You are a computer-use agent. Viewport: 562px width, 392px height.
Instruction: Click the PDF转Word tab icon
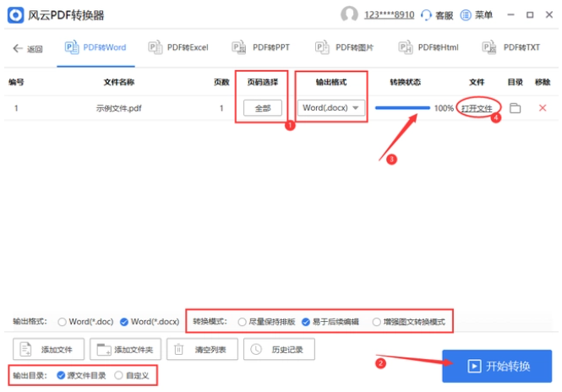pyautogui.click(x=72, y=47)
